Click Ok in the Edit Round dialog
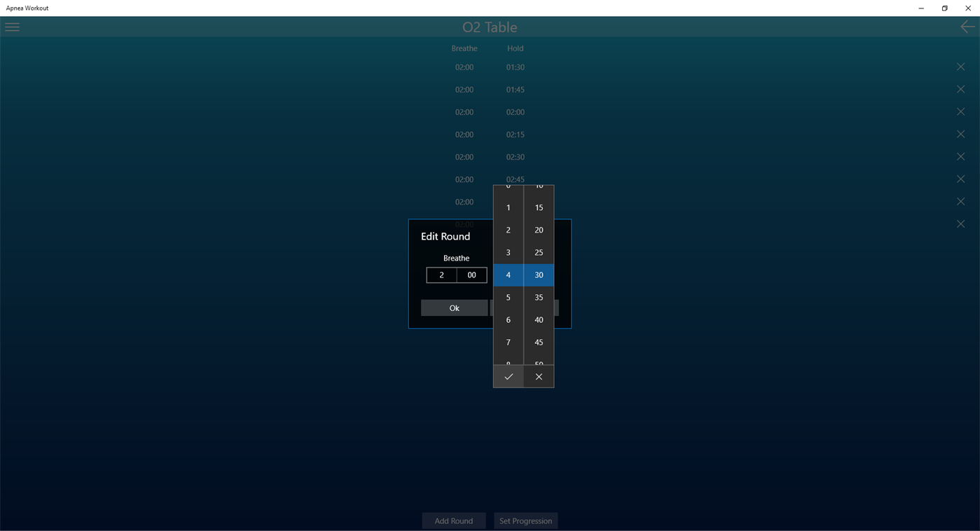This screenshot has height=531, width=980. click(454, 307)
